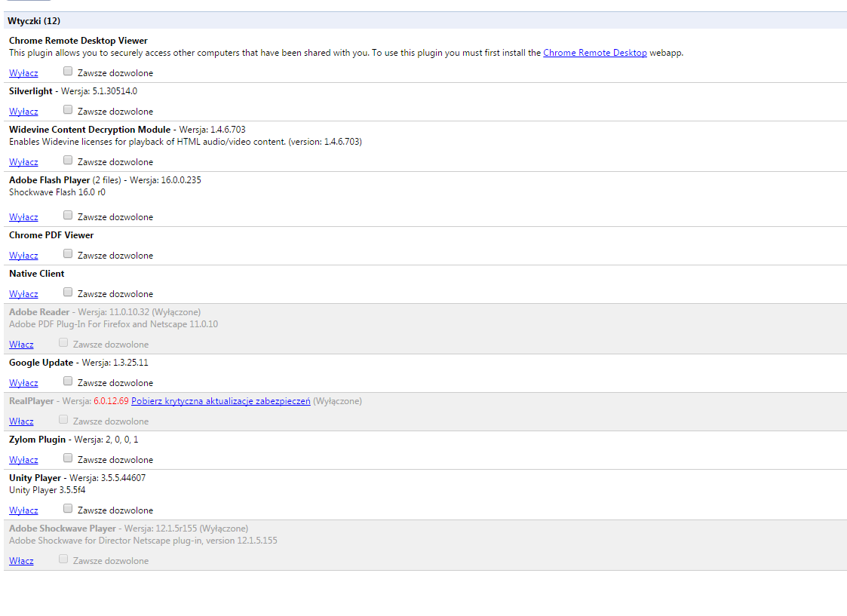Click Widevine Content Decryption Module title

[90, 130]
